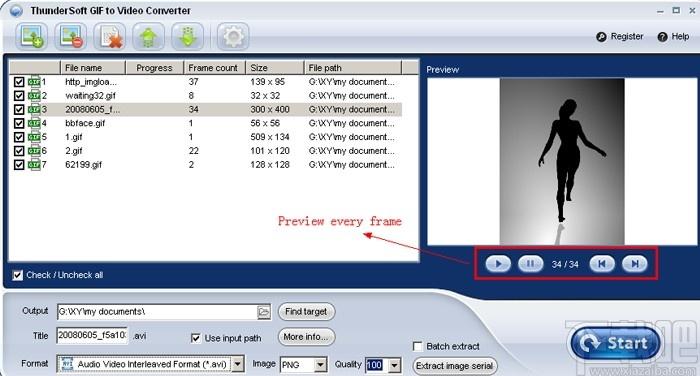Click the add GIF file toolbar icon
Image resolution: width=700 pixels, height=376 pixels.
coord(31,36)
